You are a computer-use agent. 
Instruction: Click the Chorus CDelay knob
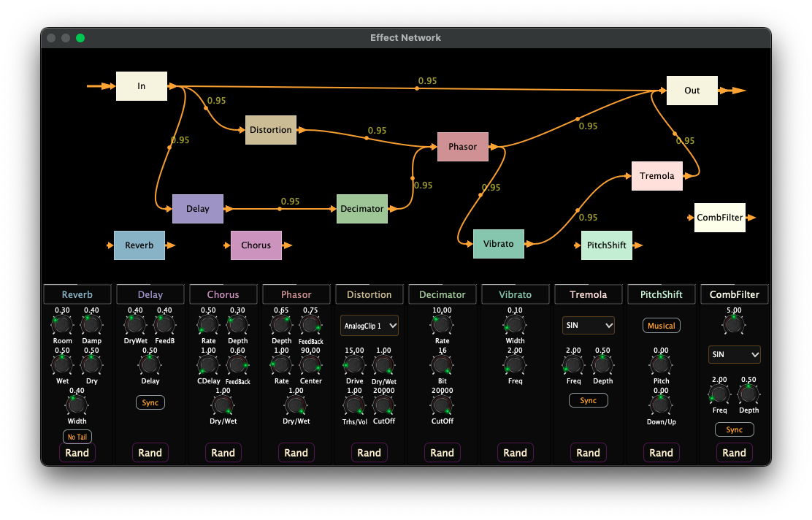(x=208, y=365)
